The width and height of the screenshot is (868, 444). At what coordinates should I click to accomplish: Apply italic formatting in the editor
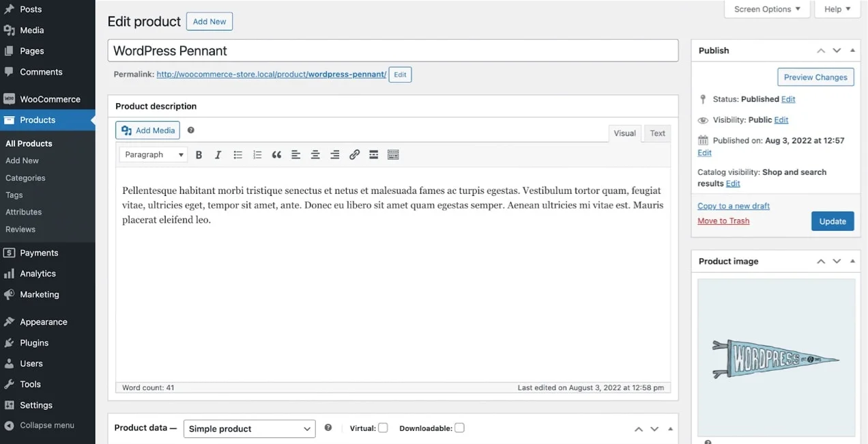pyautogui.click(x=218, y=155)
